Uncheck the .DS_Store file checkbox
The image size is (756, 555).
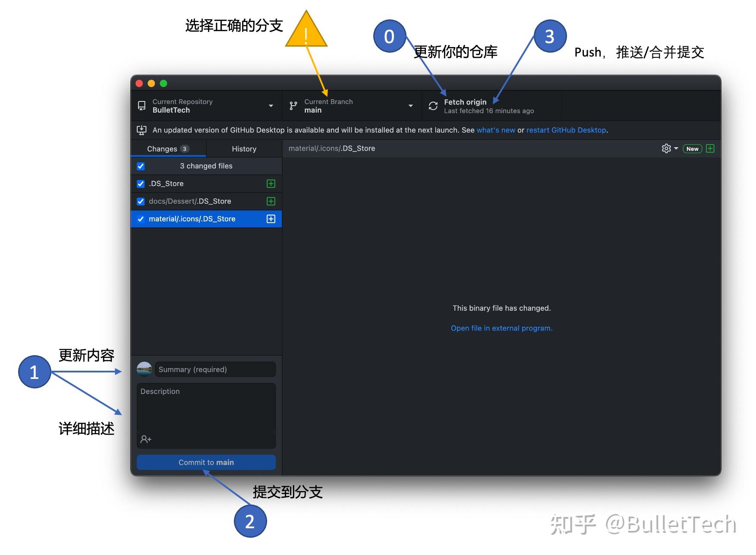pyautogui.click(x=141, y=183)
